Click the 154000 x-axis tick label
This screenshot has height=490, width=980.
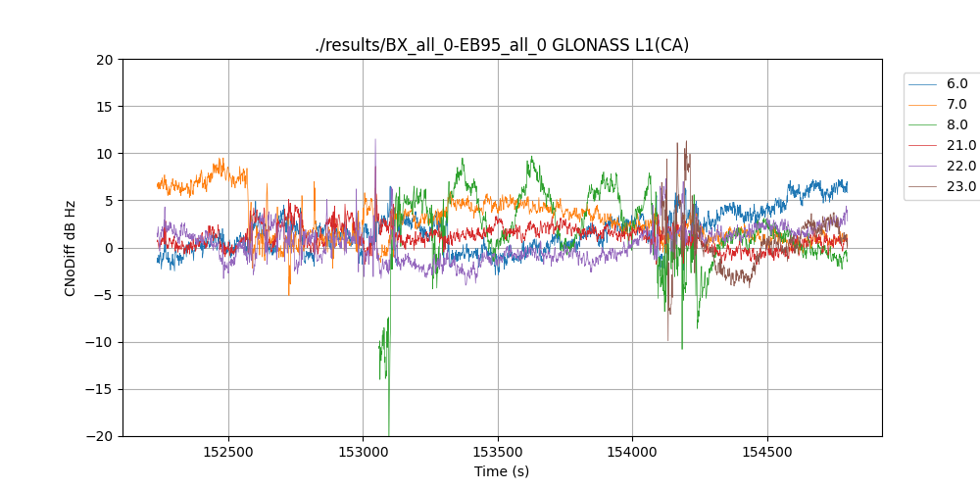point(631,453)
